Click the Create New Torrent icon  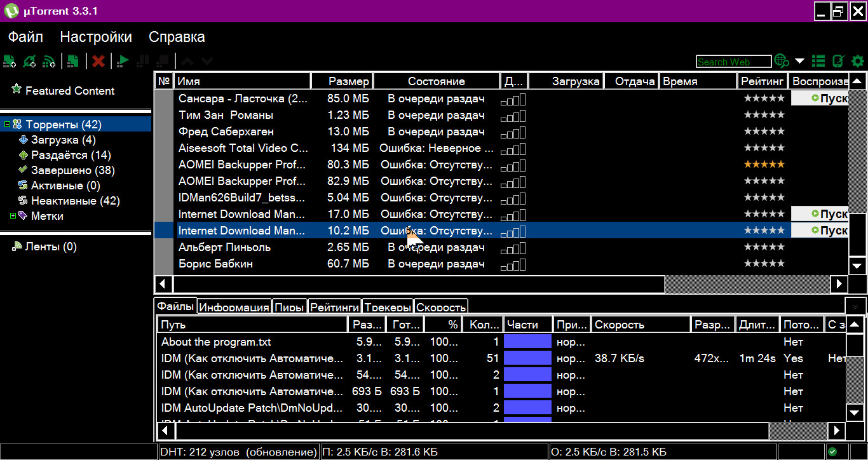point(74,61)
